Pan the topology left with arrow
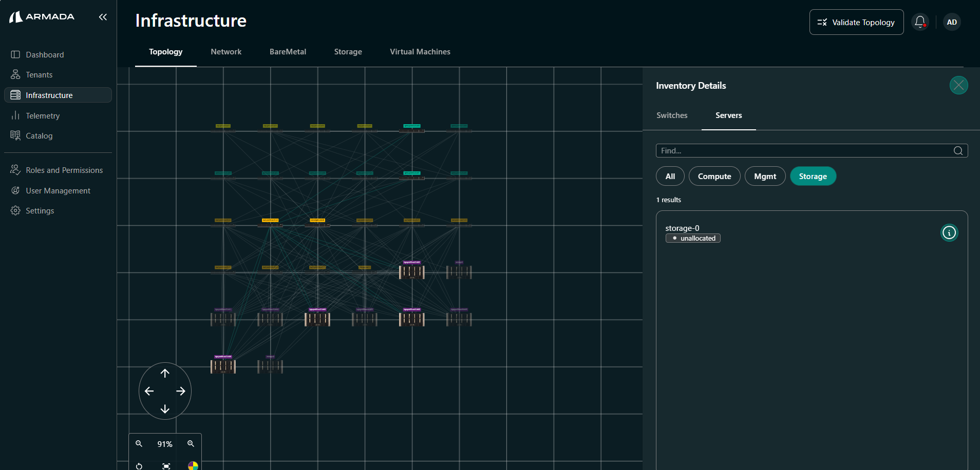The image size is (980, 470). pos(149,391)
